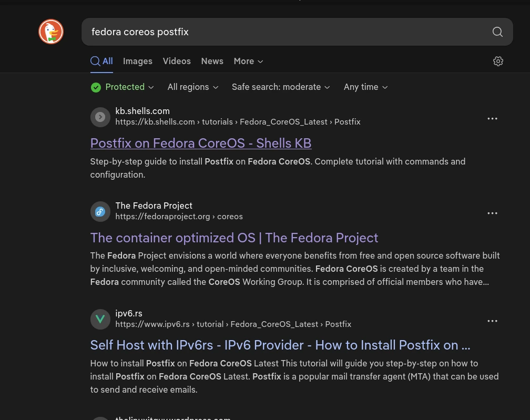The height and width of the screenshot is (420, 530).
Task: Switch to the Videos tab
Action: tap(177, 62)
